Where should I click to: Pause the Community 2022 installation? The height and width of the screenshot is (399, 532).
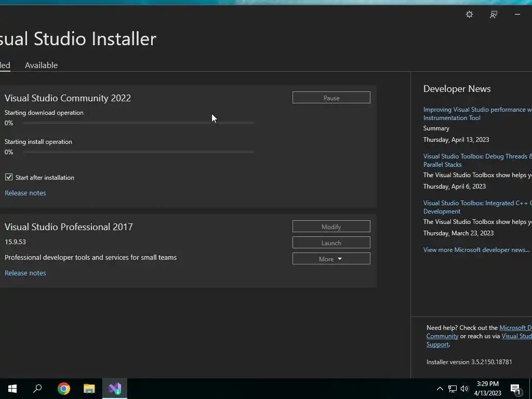tap(331, 98)
